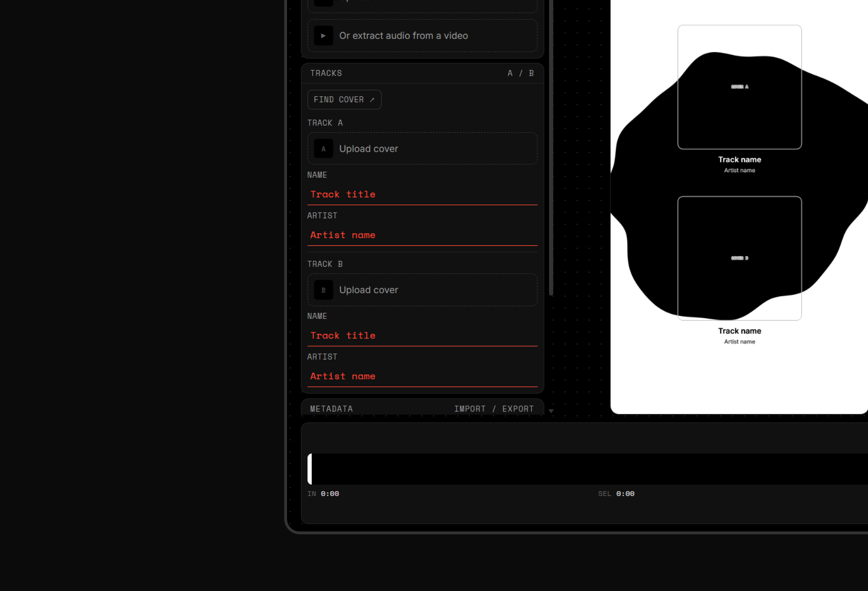
Task: Upload cover for Track B
Action: pyautogui.click(x=423, y=290)
